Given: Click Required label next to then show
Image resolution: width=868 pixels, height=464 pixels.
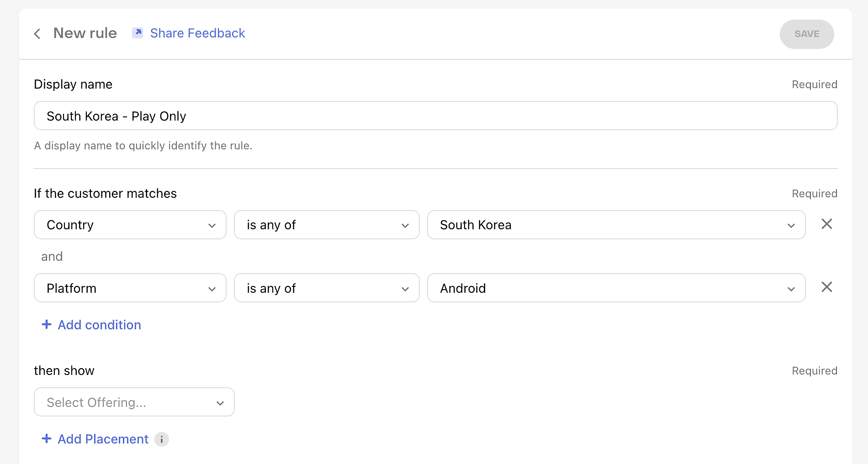Looking at the screenshot, I should coord(815,371).
